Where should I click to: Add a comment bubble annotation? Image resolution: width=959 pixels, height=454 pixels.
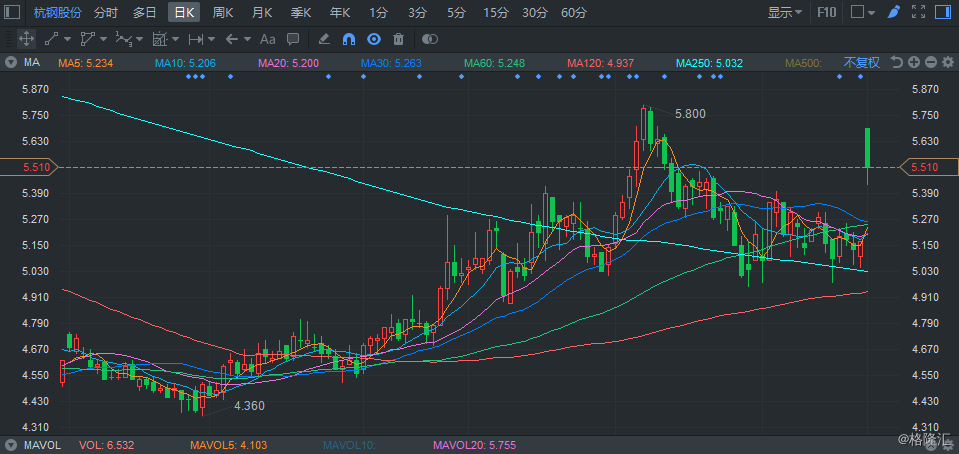point(293,39)
